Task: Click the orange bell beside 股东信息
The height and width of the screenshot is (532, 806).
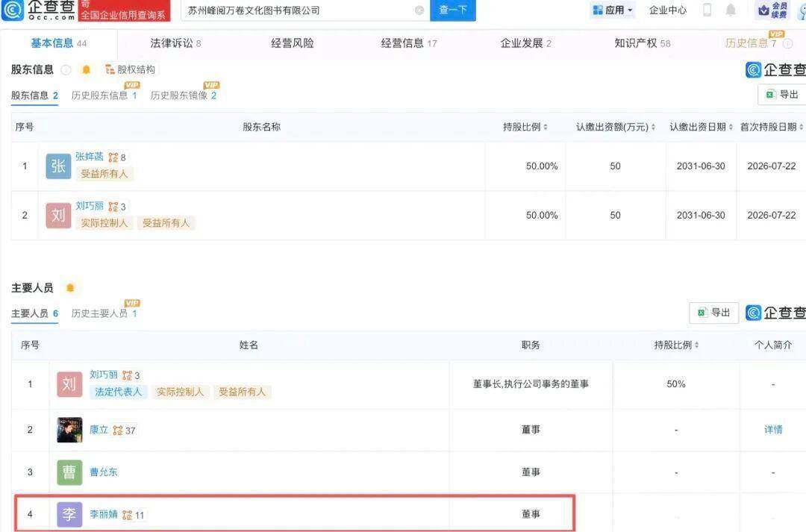Action: (x=87, y=69)
